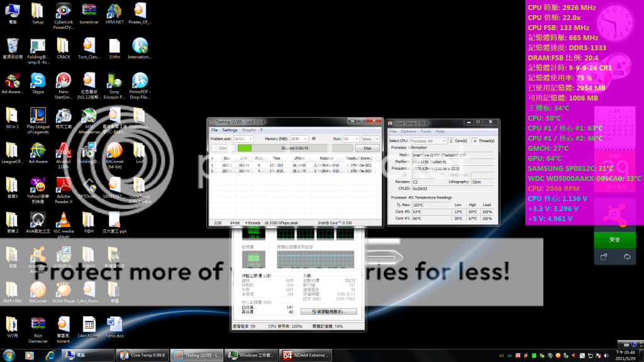Click the All memory button in LinX
The width and height of the screenshot is (644, 362).
tap(313, 139)
